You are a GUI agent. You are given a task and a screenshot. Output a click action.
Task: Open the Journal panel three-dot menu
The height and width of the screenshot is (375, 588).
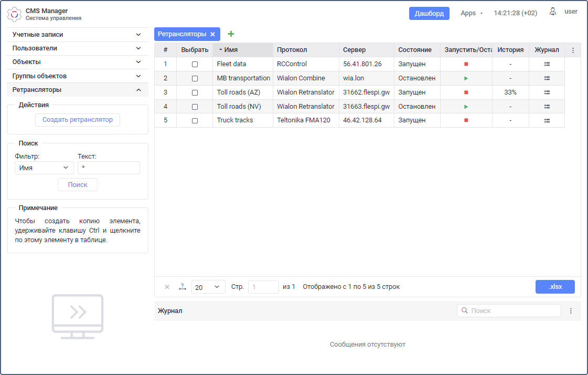pyautogui.click(x=571, y=311)
